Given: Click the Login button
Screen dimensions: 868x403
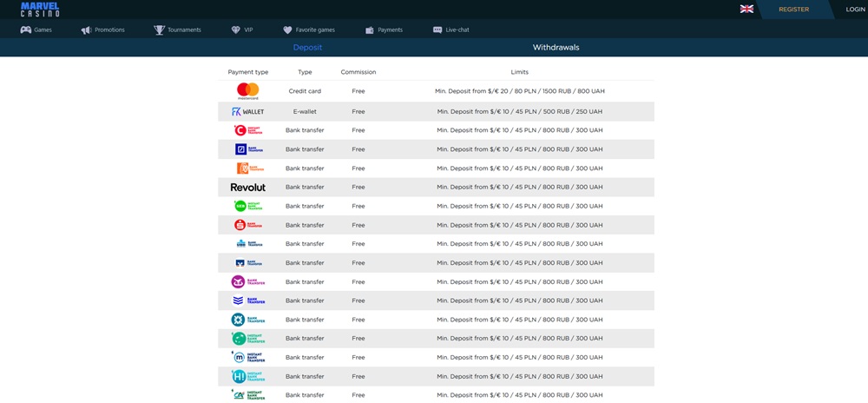Looking at the screenshot, I should click(x=855, y=10).
